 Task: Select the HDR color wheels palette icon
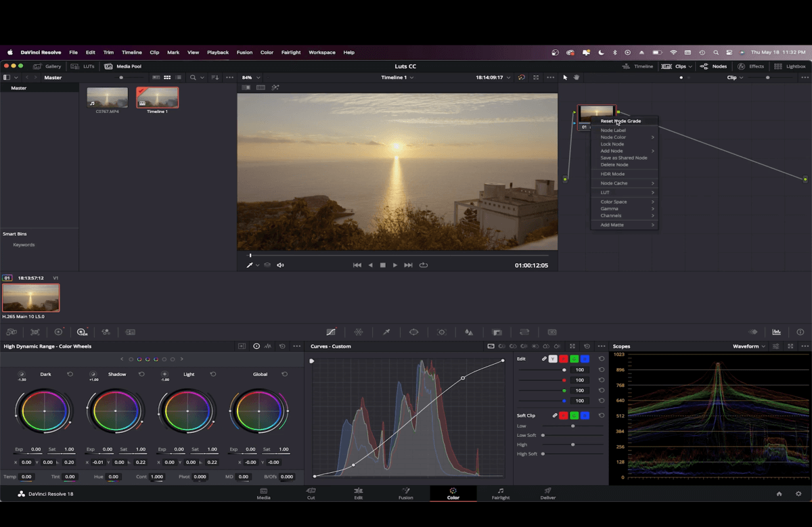[82, 332]
